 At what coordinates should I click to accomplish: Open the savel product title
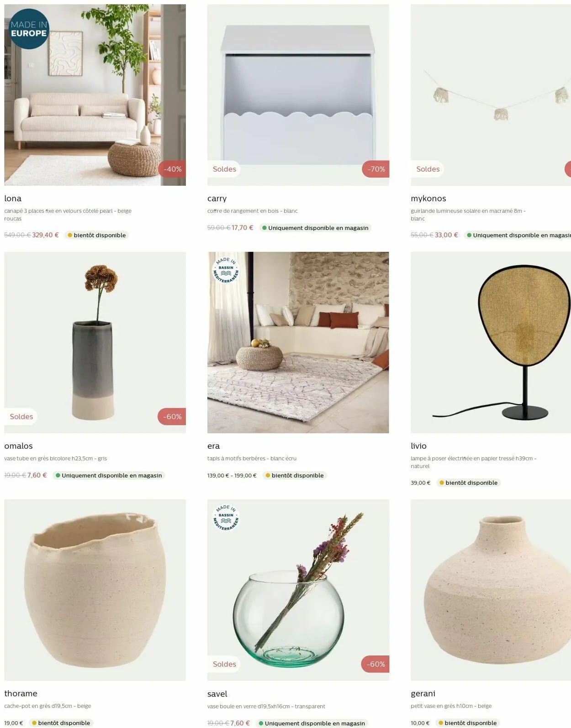[217, 694]
